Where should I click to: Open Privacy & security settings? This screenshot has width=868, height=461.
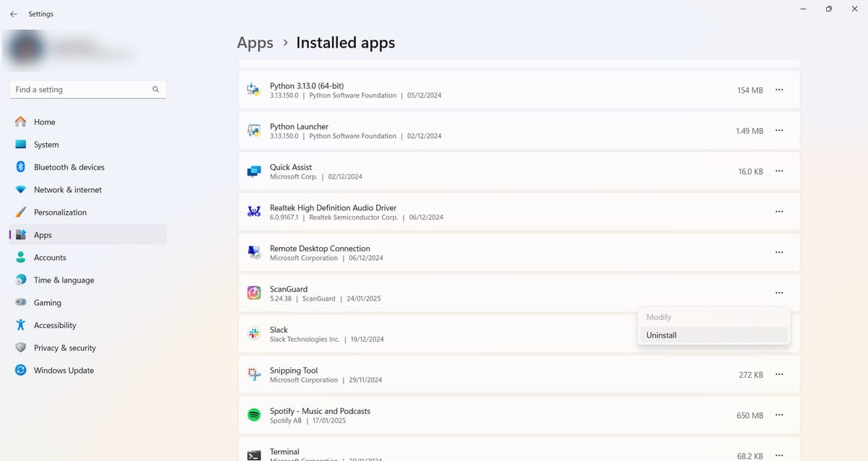point(88,348)
